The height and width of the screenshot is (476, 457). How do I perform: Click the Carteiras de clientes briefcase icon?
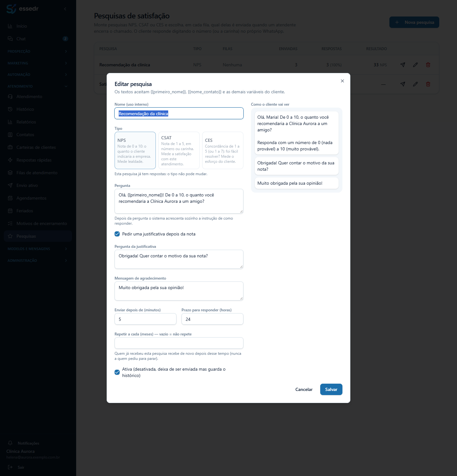pos(10,147)
